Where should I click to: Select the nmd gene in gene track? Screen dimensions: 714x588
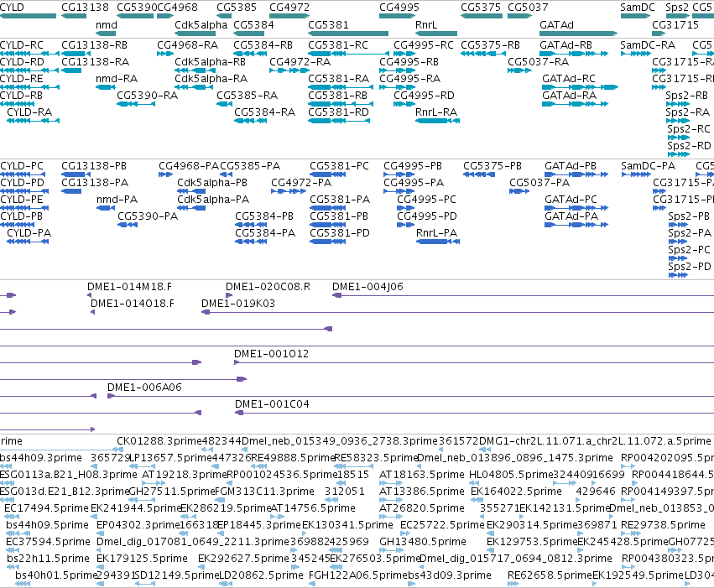point(106,34)
